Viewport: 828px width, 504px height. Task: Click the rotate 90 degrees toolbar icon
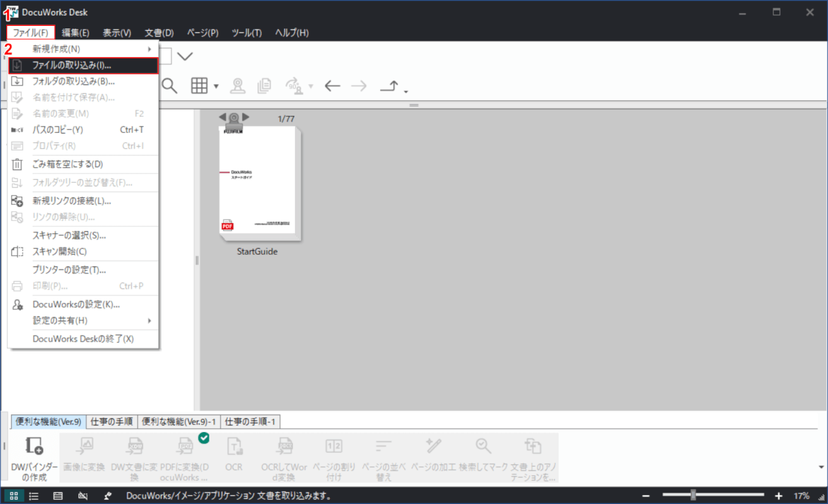(294, 86)
